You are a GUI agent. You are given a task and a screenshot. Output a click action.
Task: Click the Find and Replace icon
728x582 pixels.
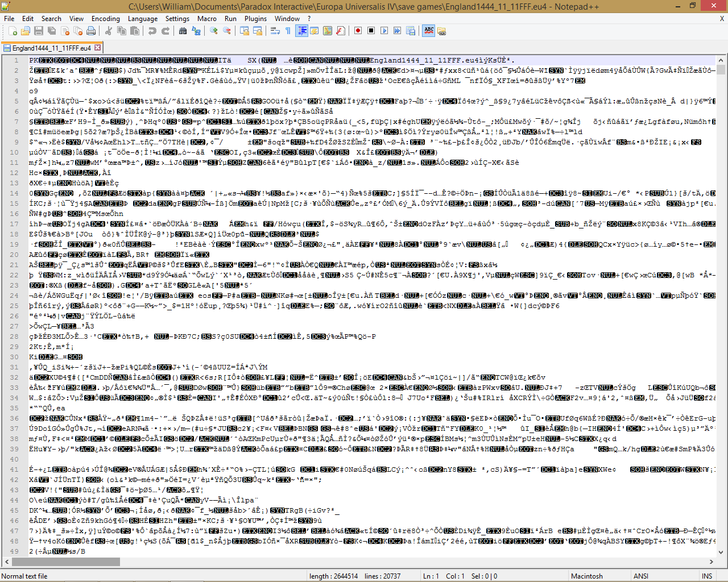pos(196,31)
